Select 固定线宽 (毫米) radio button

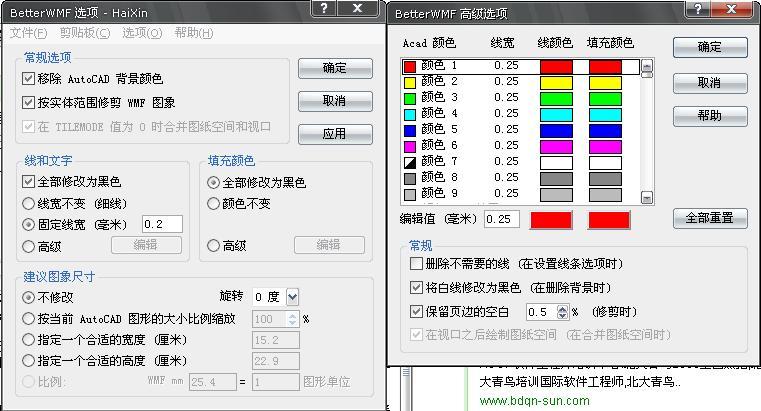[x=28, y=224]
